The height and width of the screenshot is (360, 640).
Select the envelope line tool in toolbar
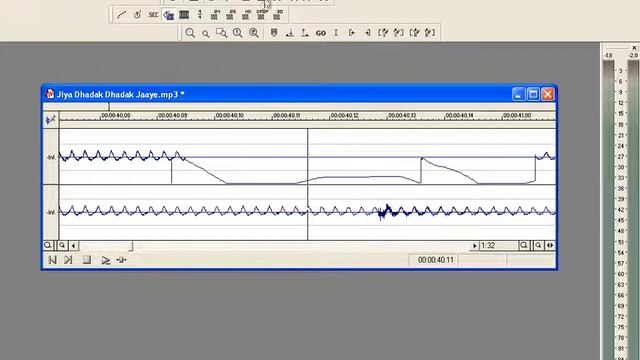tap(121, 15)
